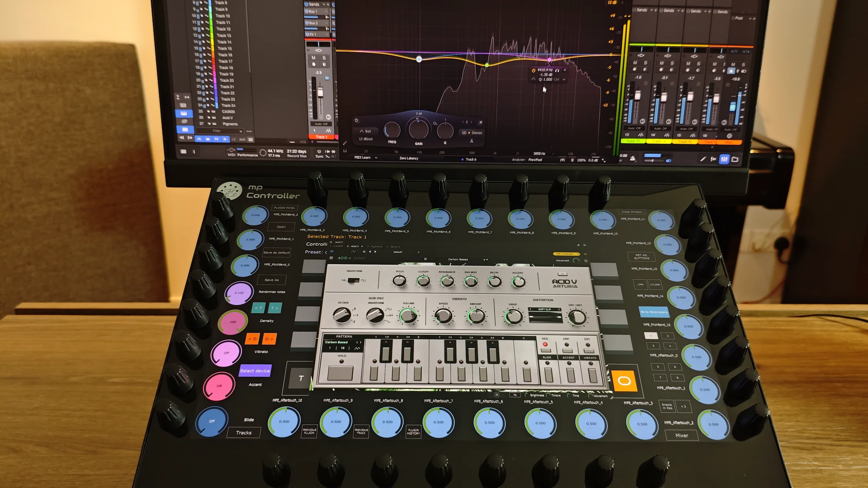Click the orange rounded-square icon on controller
The image size is (868, 488).
tap(624, 381)
